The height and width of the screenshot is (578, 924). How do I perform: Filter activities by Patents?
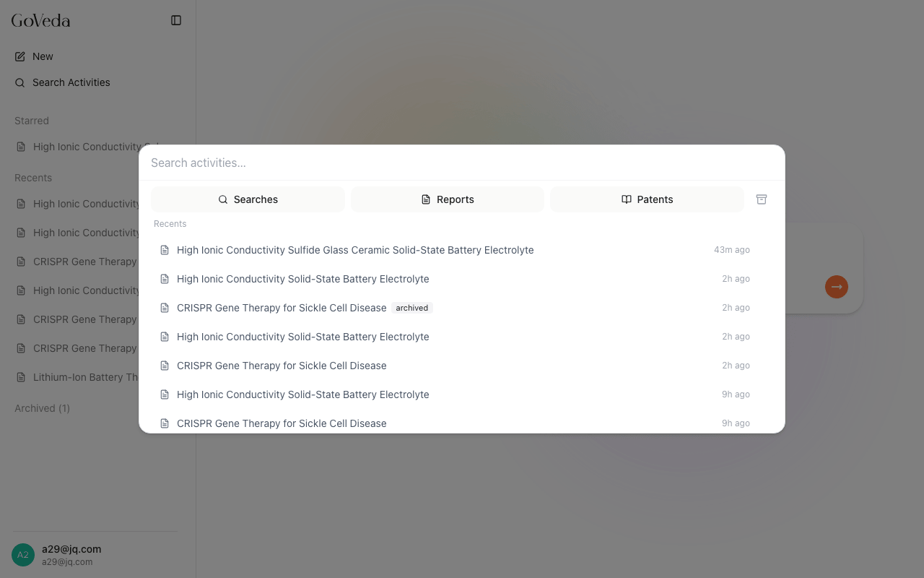tap(647, 199)
